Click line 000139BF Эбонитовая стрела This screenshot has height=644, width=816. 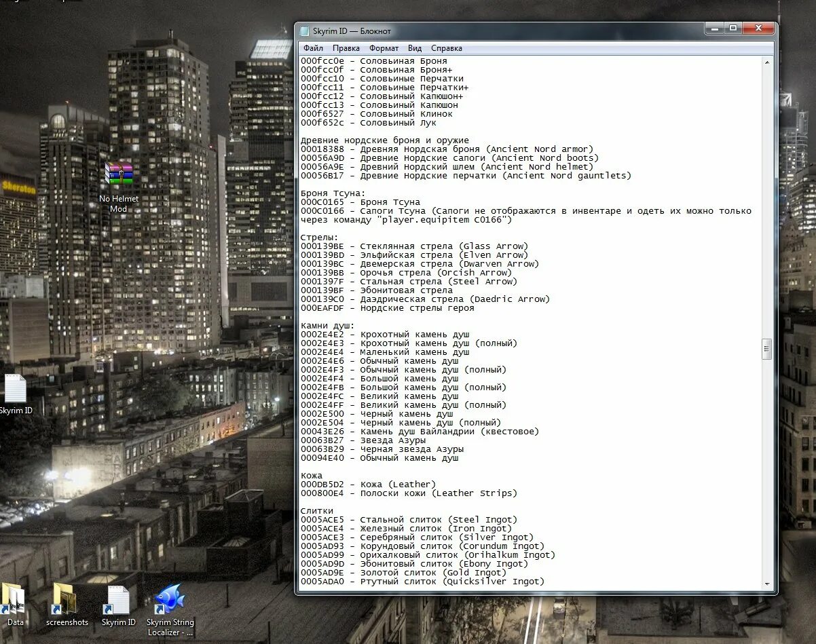(x=377, y=290)
